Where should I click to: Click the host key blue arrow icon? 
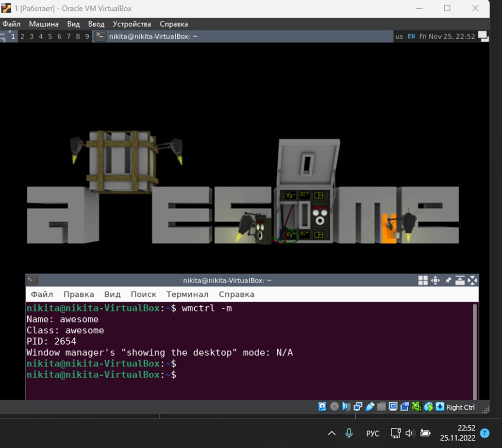(x=440, y=407)
